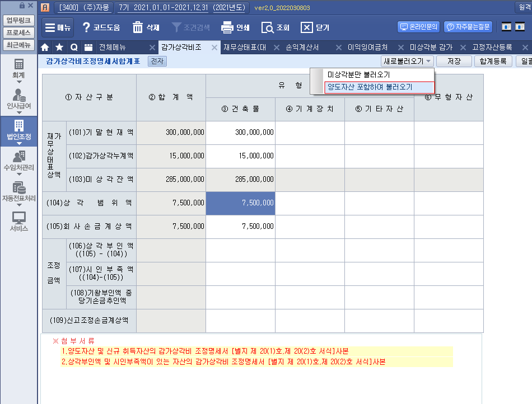Click 닫기 to close the screen
Screen dimensions: 532x404
pyautogui.click(x=315, y=27)
